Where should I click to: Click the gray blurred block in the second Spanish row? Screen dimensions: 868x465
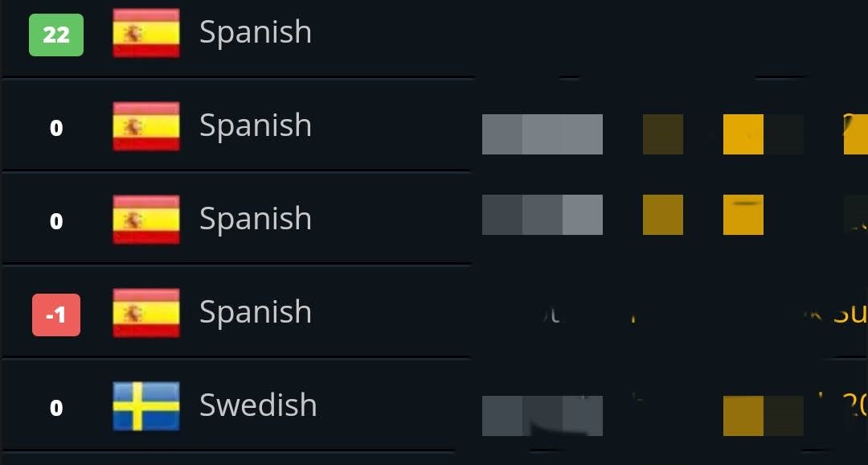(542, 134)
